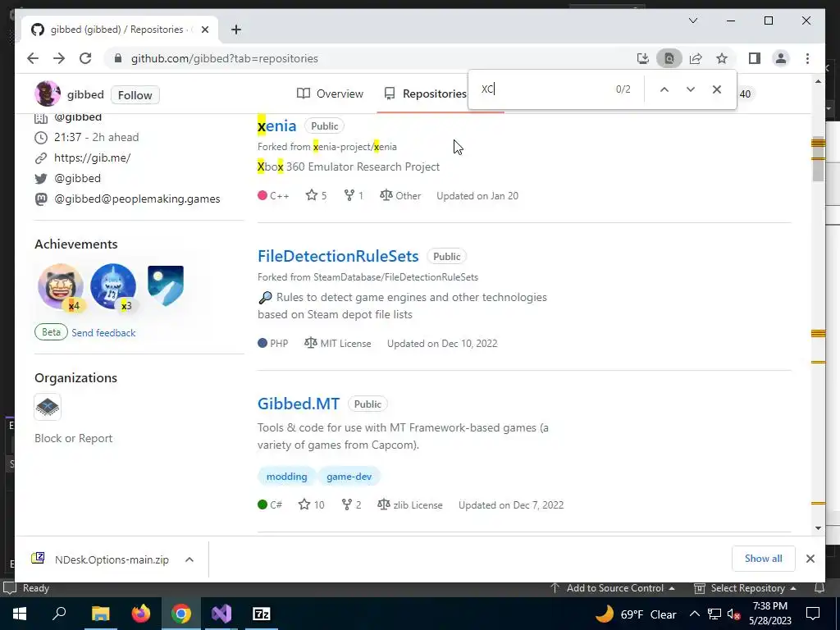Click the Starstruck x4 achievement badge

point(61,286)
